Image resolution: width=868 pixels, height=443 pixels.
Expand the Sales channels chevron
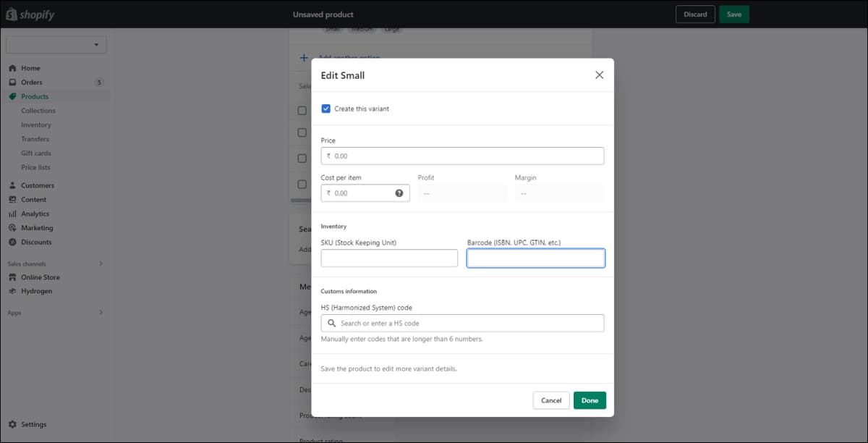click(101, 263)
